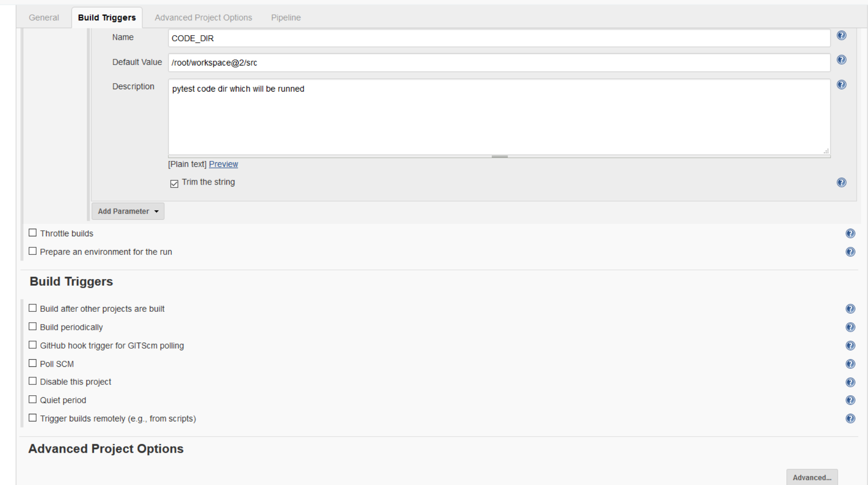The image size is (868, 485).
Task: Go to Advanced Project Options tab
Action: click(203, 18)
